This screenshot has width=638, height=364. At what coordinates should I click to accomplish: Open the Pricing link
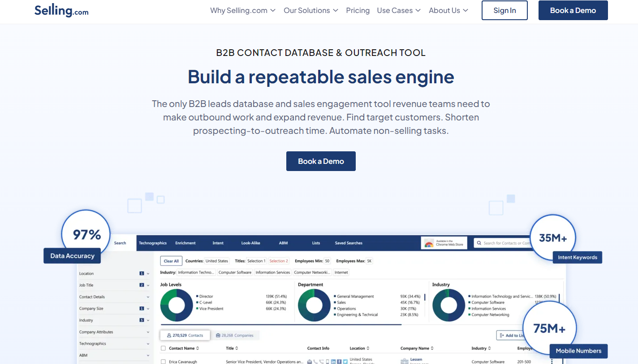(358, 10)
